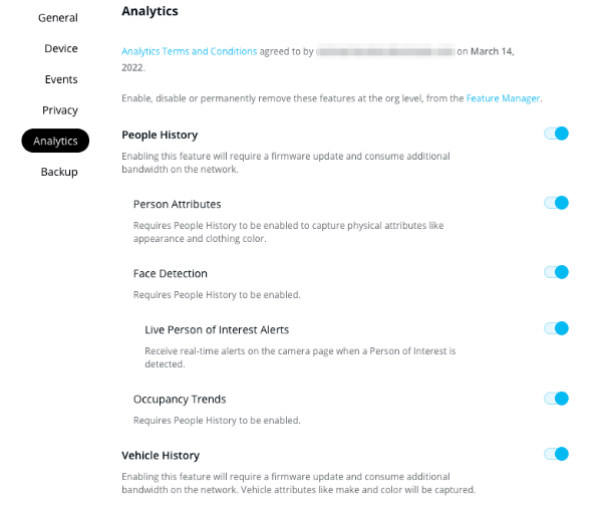Switch to the Privacy tab
The image size is (605, 507).
pyautogui.click(x=60, y=110)
